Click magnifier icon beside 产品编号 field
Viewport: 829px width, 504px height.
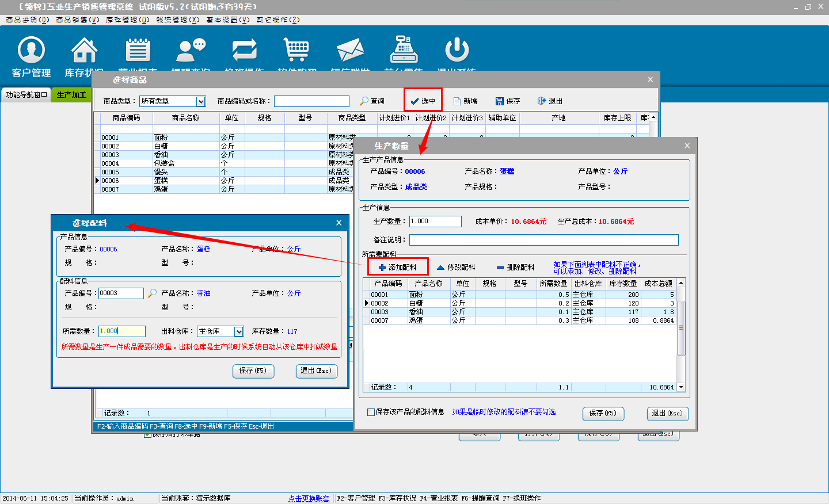(x=152, y=293)
